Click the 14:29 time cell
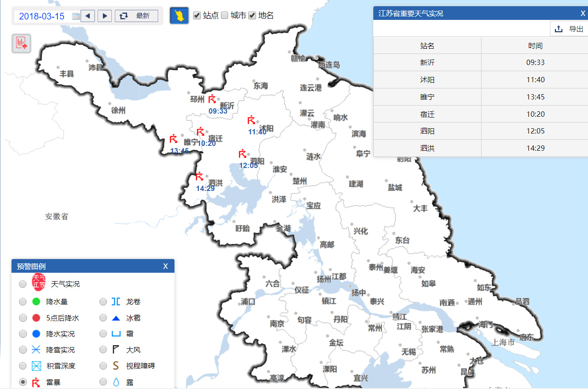The width and height of the screenshot is (588, 389). click(x=535, y=148)
